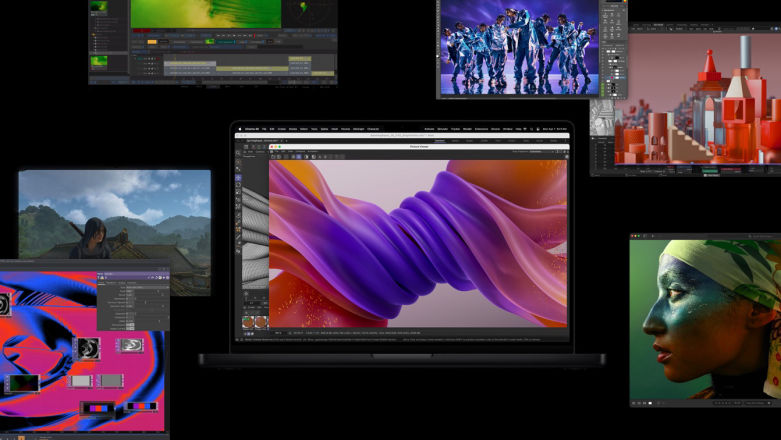
Task: Click the orange highlighted button in video editor toolbar
Action: (152, 42)
